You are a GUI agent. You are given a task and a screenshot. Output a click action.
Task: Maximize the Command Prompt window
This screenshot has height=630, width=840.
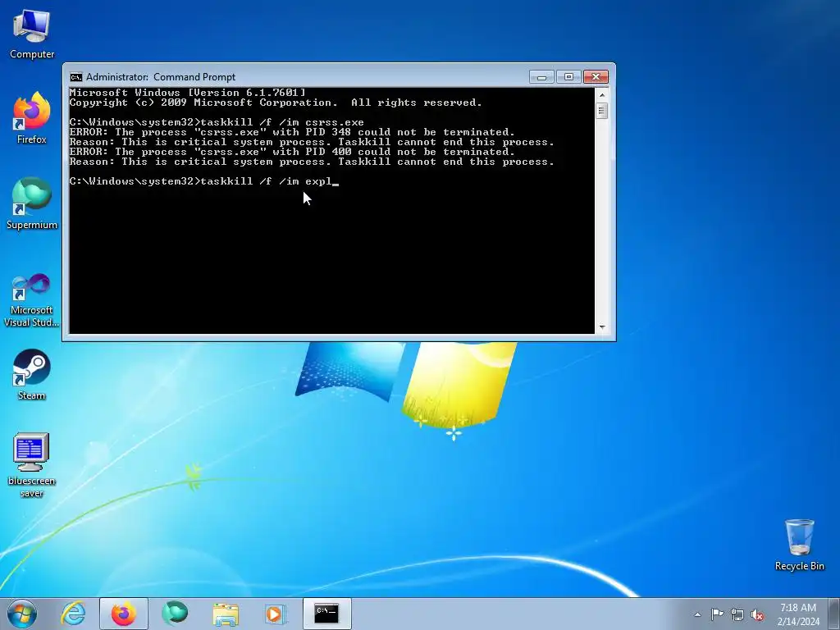[568, 77]
